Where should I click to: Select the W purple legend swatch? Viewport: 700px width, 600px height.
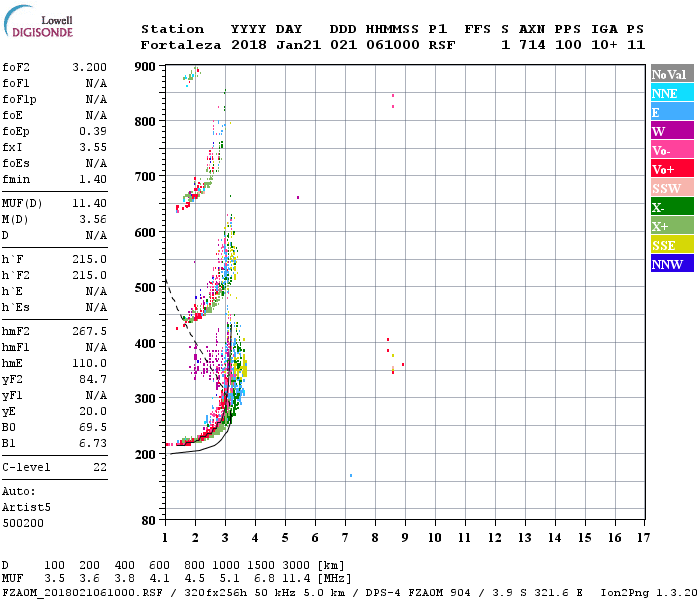pos(672,131)
